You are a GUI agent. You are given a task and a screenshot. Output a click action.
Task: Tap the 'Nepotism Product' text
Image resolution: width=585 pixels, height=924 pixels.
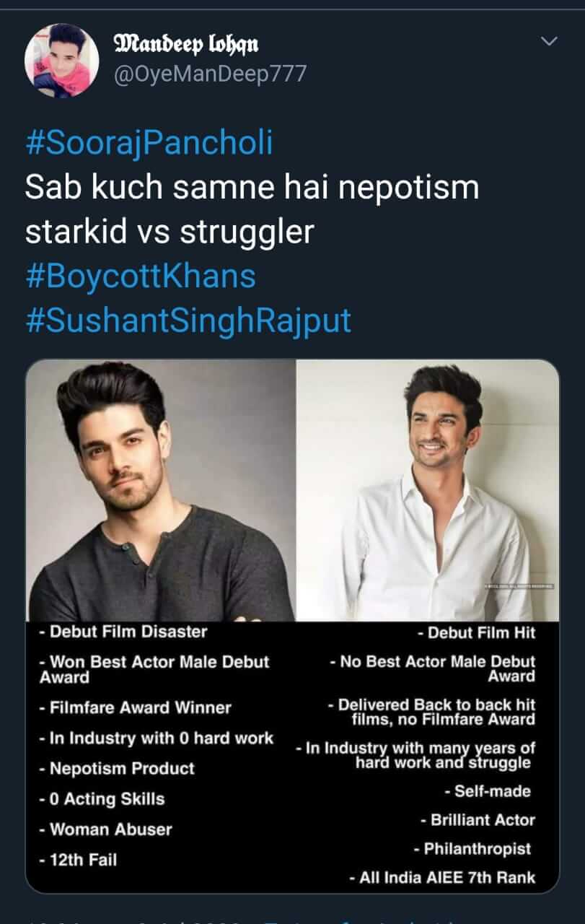[118, 769]
